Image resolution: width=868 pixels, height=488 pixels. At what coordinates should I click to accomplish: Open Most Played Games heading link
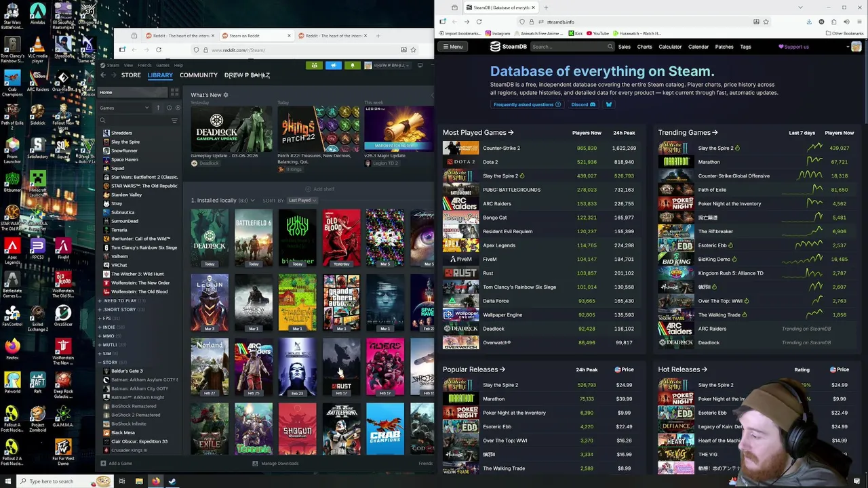point(478,133)
